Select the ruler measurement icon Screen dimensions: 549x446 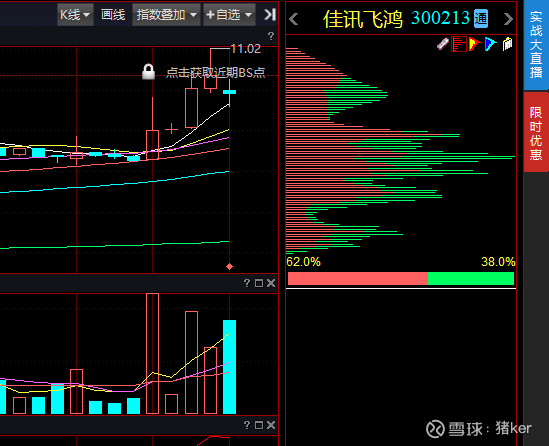pyautogui.click(x=443, y=44)
